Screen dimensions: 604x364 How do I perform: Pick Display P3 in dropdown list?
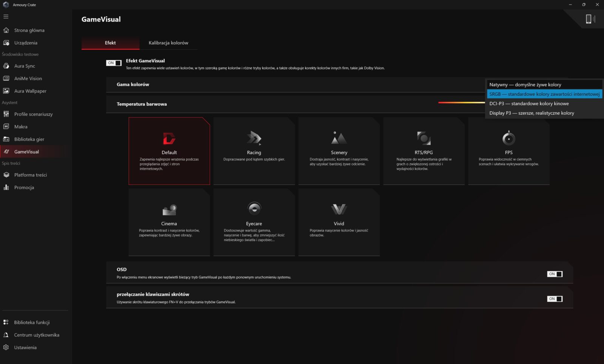tap(532, 113)
